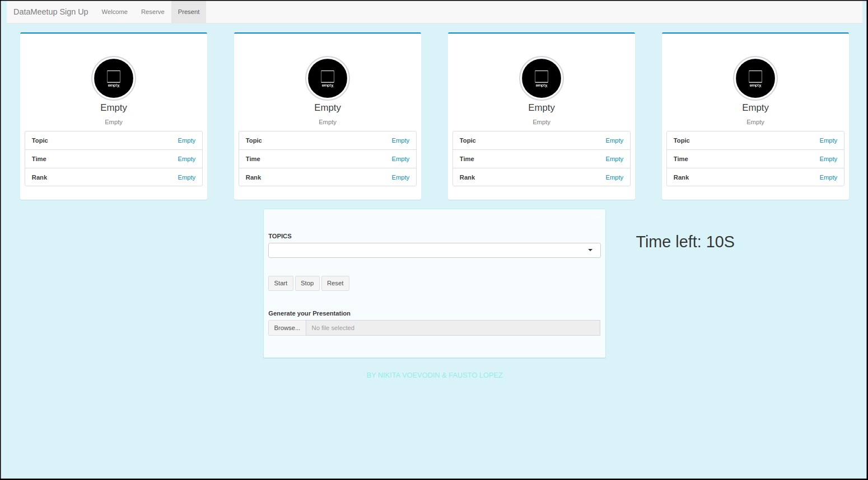This screenshot has height=480, width=868.
Task: Click the Topic row in first card
Action: click(x=114, y=140)
